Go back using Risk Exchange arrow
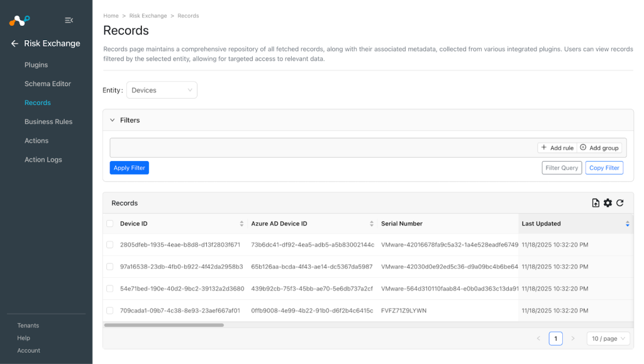This screenshot has height=364, width=644. click(15, 43)
